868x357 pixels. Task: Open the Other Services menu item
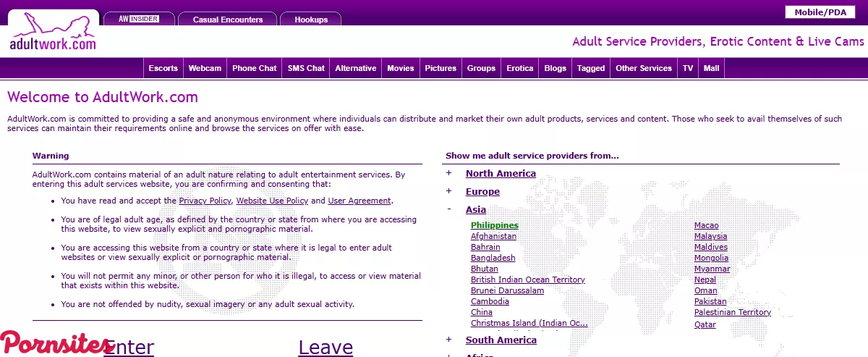click(643, 68)
